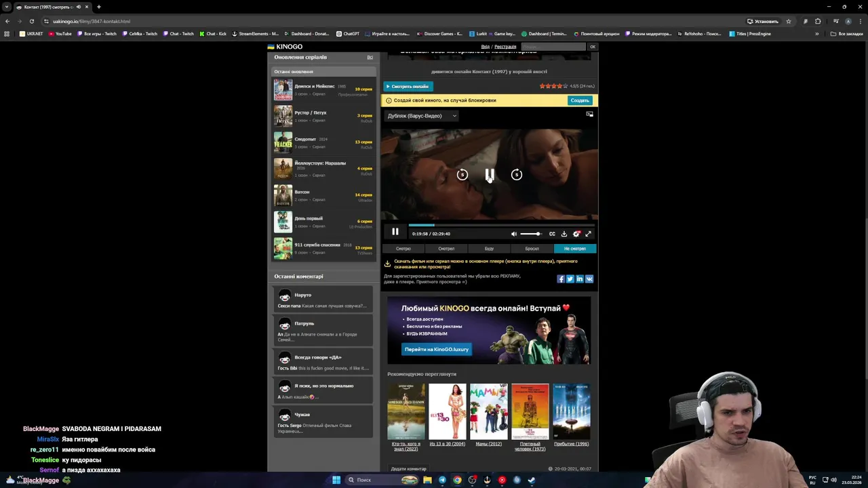Click the KINOGO site logo
This screenshot has width=868, height=488.
click(x=285, y=47)
